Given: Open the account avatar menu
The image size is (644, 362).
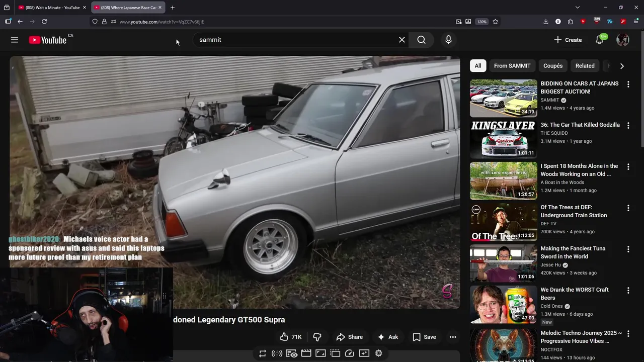Looking at the screenshot, I should click(623, 40).
